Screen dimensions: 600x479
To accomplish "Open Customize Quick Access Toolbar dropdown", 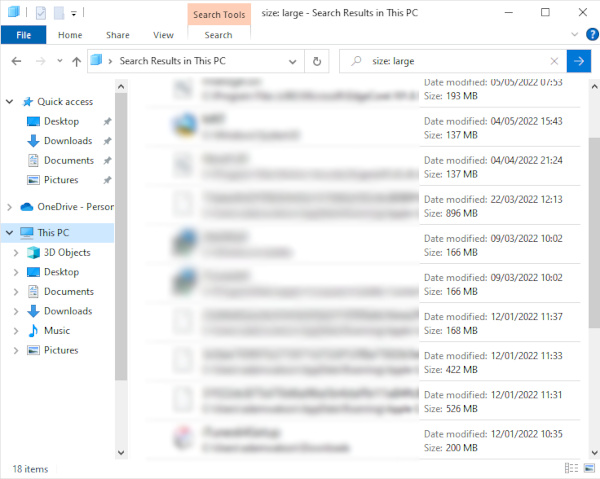I will click(x=73, y=13).
